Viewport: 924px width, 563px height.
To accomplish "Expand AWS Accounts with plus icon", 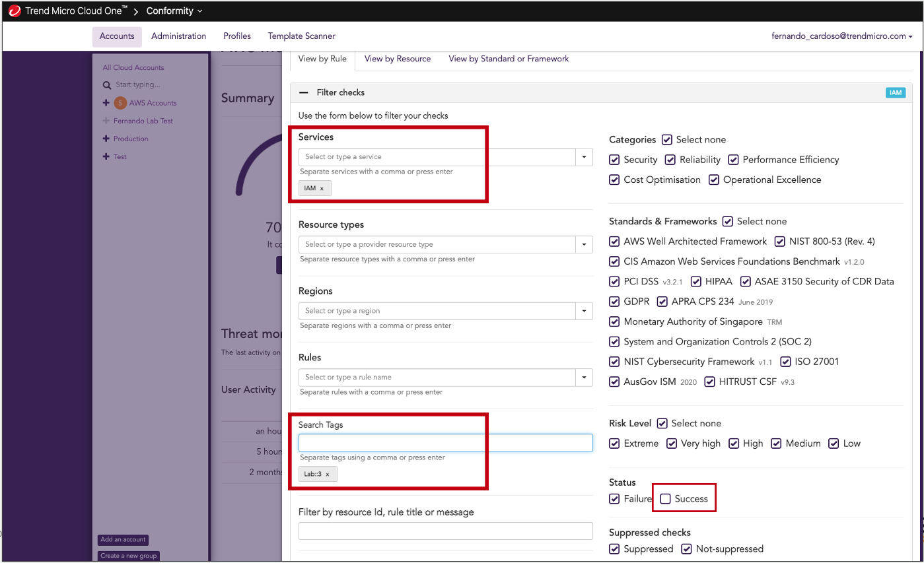I will (106, 103).
